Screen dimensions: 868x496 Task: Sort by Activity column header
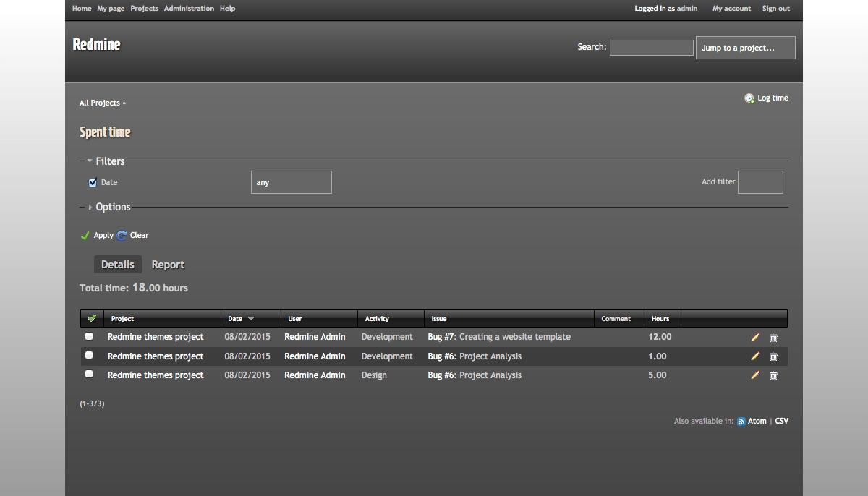tap(377, 319)
